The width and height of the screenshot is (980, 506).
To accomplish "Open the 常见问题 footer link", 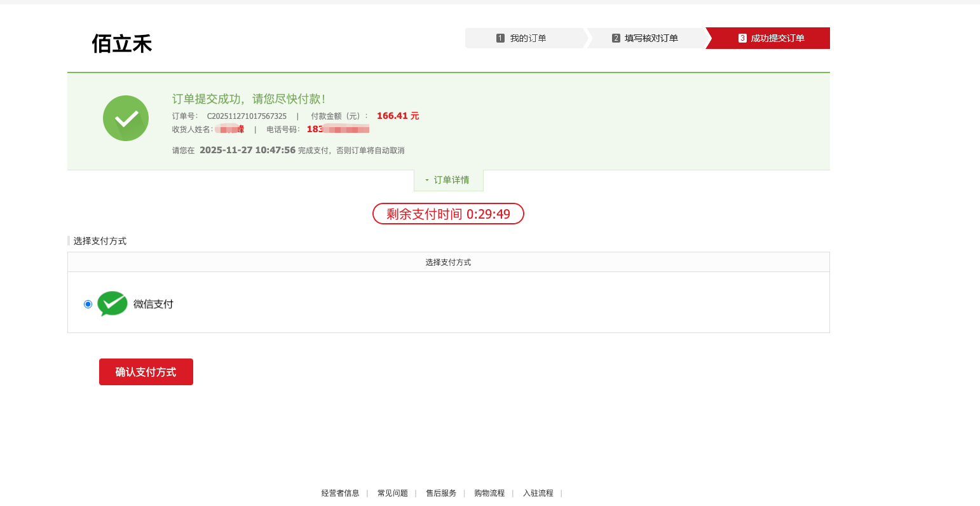I will (393, 493).
